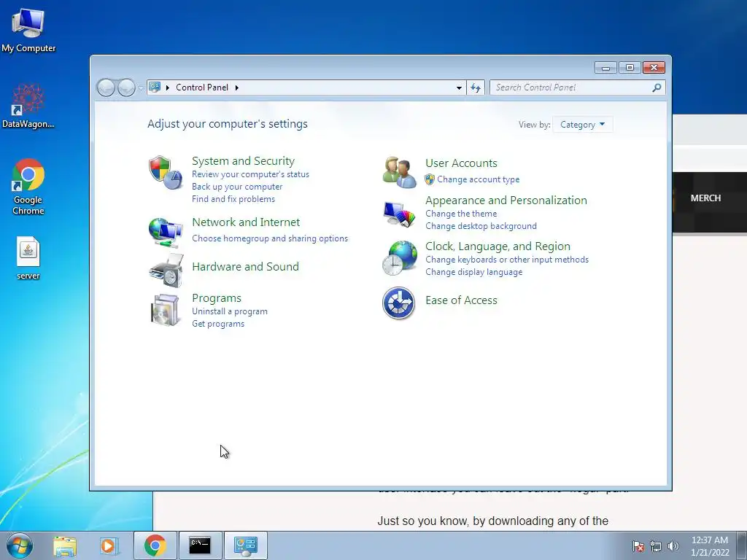Open the Hardware and Sound category
Screen dimensions: 747x560
[x=245, y=267]
